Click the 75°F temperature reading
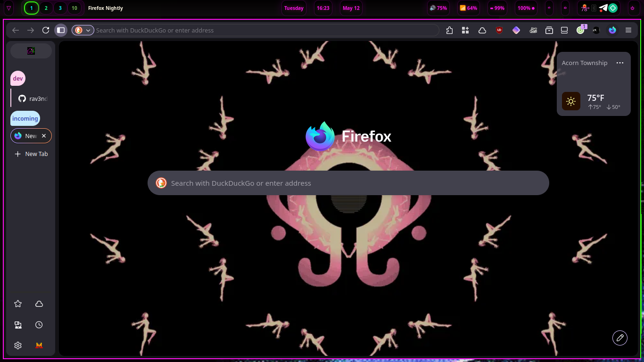644x362 pixels. (x=595, y=98)
